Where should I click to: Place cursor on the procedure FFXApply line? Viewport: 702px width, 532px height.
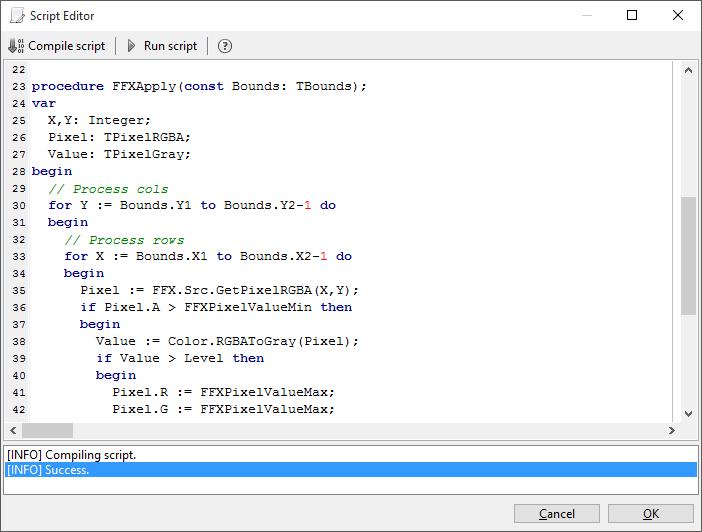pos(200,86)
